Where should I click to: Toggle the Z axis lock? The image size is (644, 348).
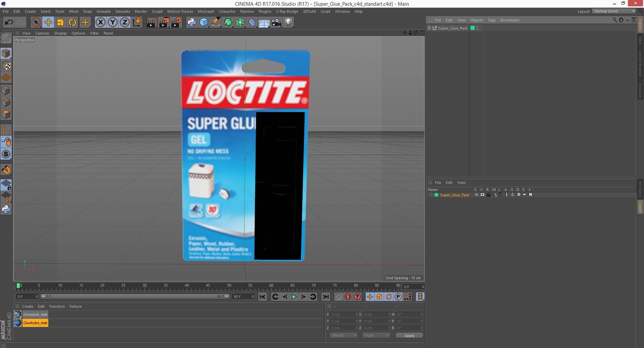(x=125, y=22)
